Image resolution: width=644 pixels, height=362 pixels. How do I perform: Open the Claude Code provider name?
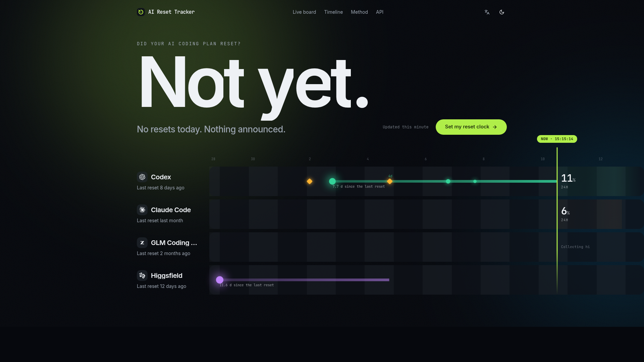tap(171, 210)
